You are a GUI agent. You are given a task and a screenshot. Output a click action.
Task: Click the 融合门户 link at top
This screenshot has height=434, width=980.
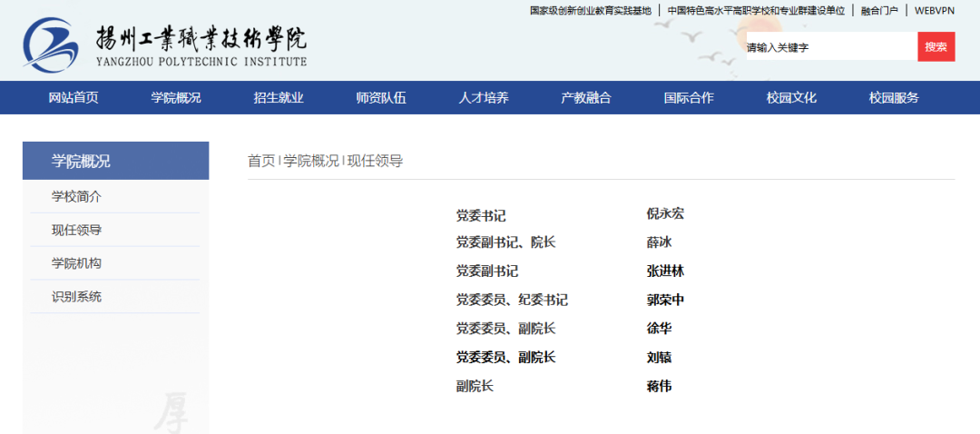[879, 11]
